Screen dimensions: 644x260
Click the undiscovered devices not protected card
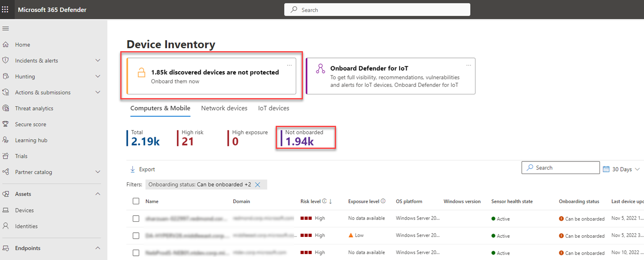click(211, 76)
